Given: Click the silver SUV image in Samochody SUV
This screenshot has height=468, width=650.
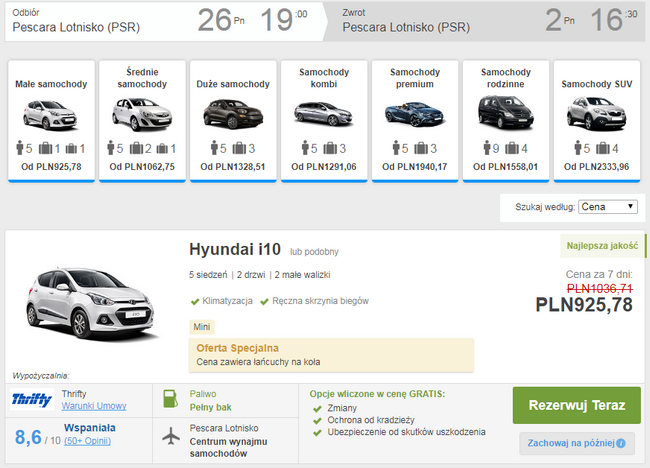Looking at the screenshot, I should click(597, 114).
